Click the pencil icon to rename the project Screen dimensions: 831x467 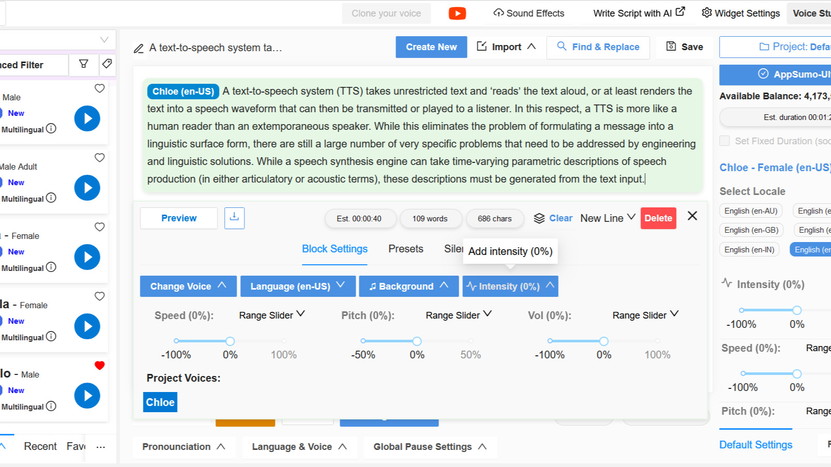tap(138, 48)
